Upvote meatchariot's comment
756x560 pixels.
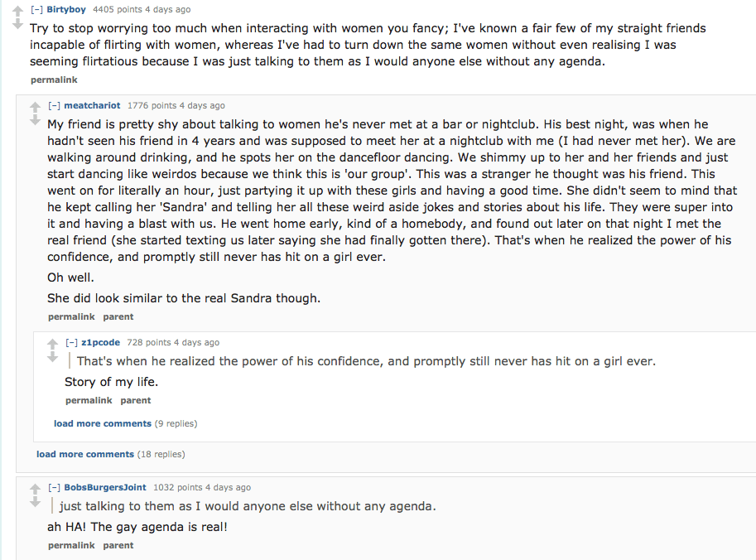point(35,107)
